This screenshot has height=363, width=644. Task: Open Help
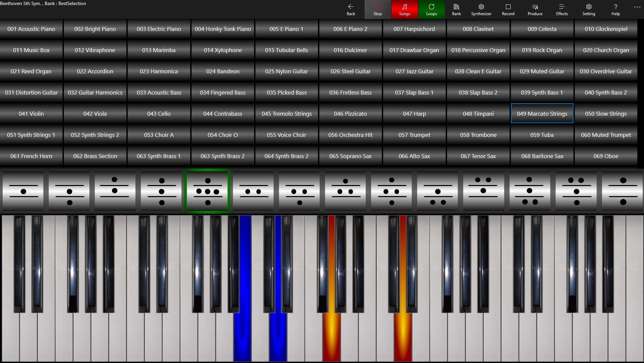(615, 9)
